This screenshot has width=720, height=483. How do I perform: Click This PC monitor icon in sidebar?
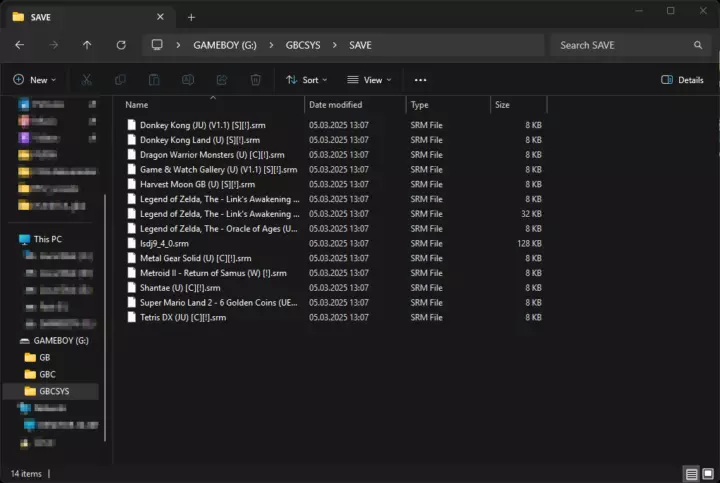(24, 239)
